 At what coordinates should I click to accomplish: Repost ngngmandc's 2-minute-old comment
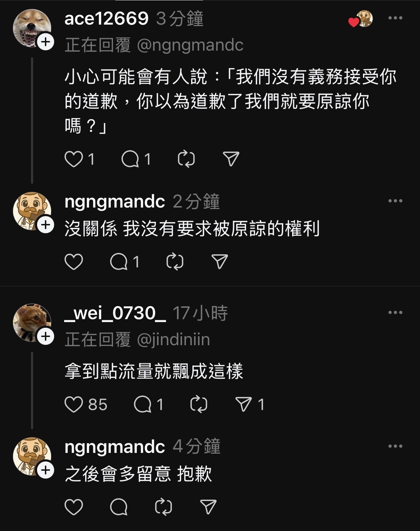click(175, 262)
